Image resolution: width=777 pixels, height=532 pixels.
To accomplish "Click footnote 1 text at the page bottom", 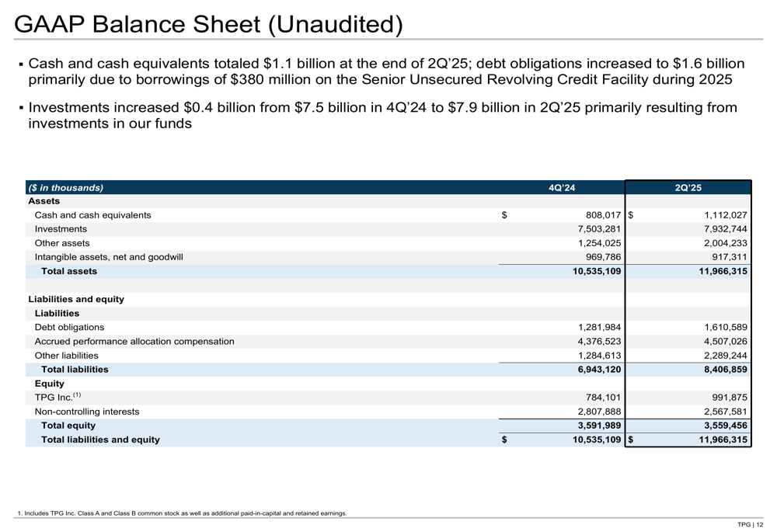I will point(182,513).
